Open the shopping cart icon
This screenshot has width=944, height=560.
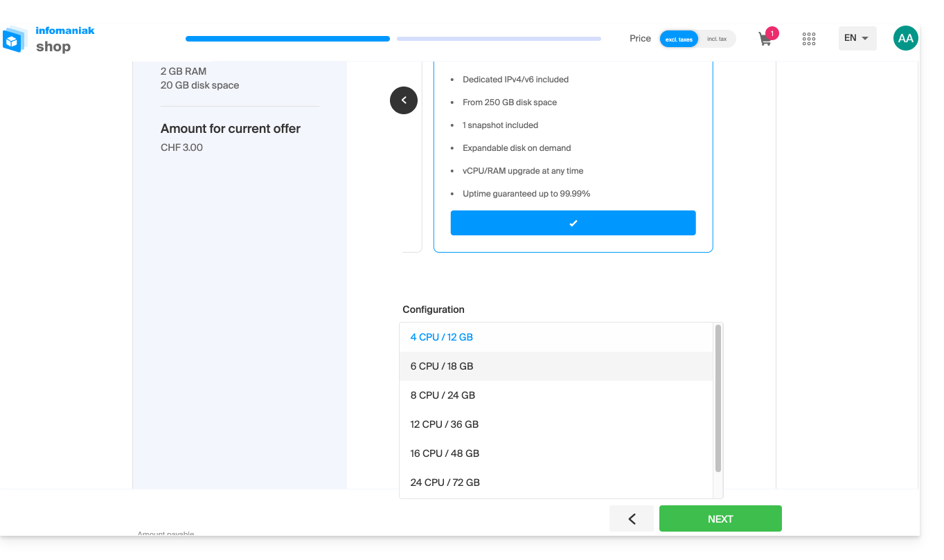[766, 39]
